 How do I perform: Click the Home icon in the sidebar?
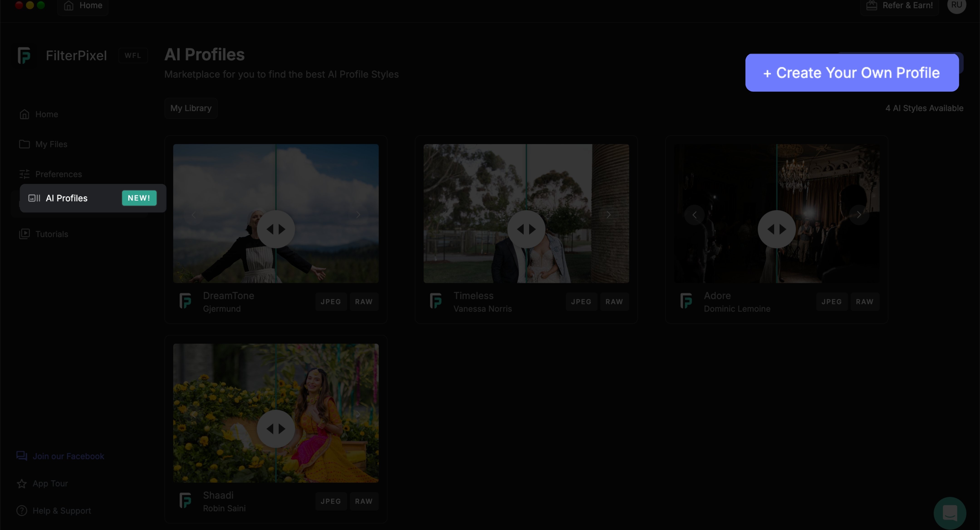coord(24,114)
